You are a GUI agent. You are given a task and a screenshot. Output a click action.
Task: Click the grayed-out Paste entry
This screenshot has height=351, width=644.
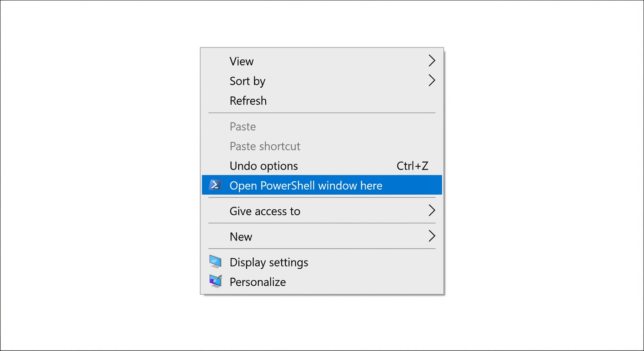coord(242,126)
